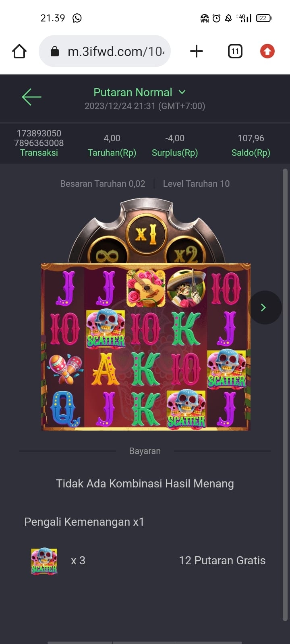
Task: Go to next spin with right chevron
Action: [265, 308]
